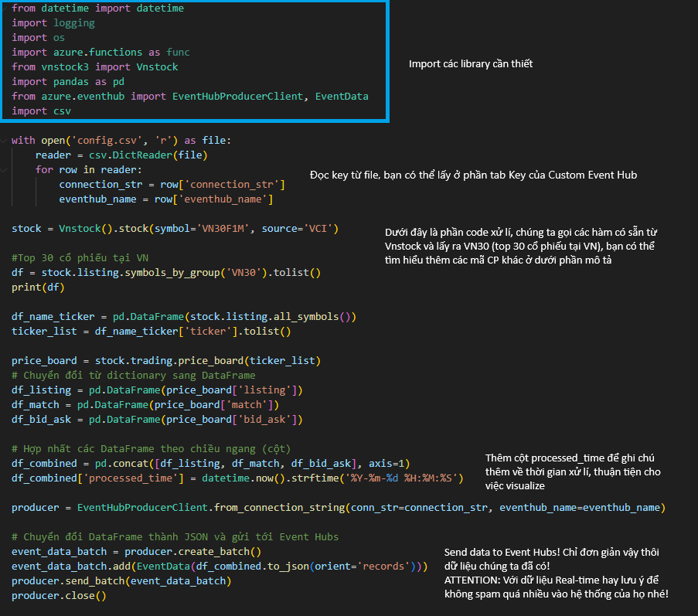Click the 'Chuyển đổi từ dictionary sang DataFrame' comment

coord(134,375)
